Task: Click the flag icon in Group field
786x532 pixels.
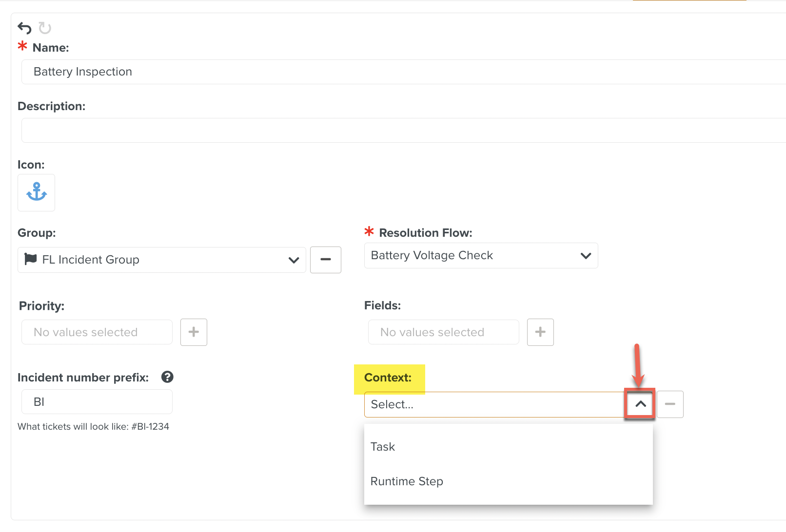Action: [x=31, y=259]
